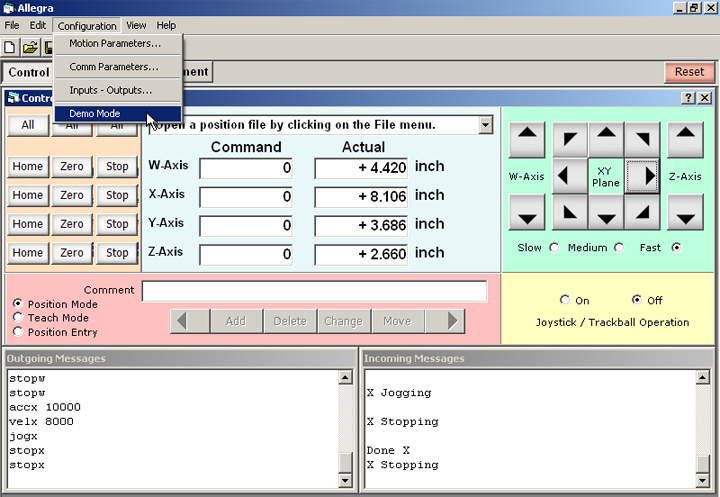This screenshot has height=497, width=720.
Task: Click the red Reset button
Action: tap(689, 72)
